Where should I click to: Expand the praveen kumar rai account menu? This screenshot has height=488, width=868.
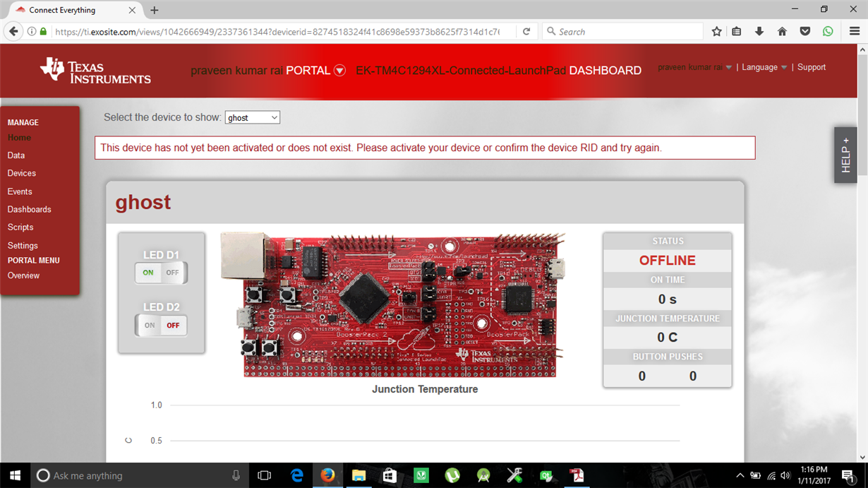[695, 67]
